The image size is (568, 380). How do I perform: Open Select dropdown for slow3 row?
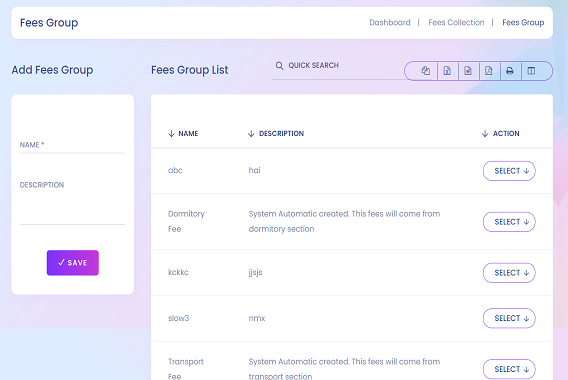[509, 318]
